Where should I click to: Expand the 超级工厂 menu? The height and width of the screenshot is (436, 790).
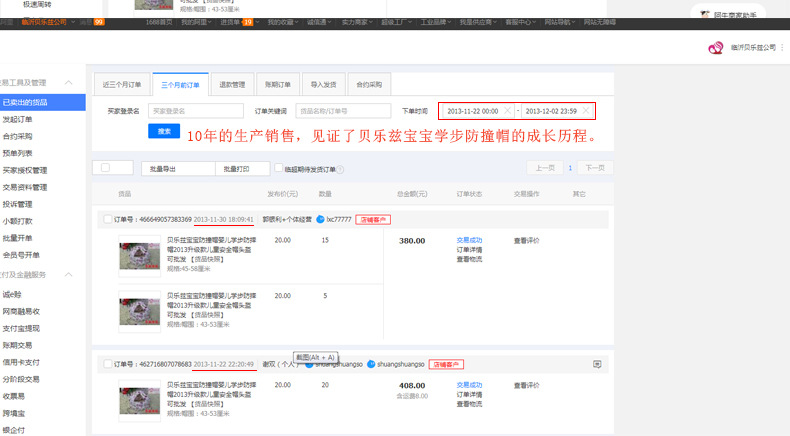(397, 22)
